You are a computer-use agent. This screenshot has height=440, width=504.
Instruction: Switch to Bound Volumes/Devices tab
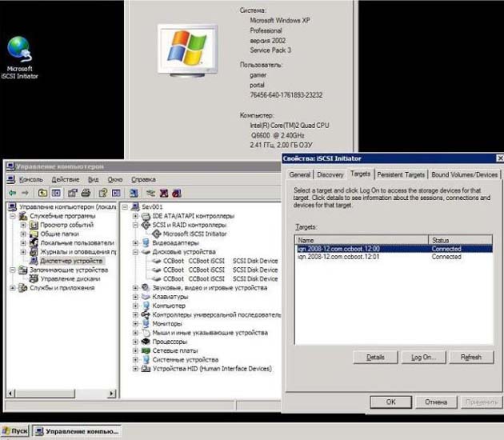(x=465, y=174)
